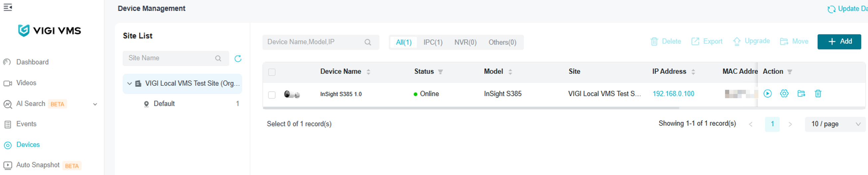
Task: Click the Add device button
Action: click(x=839, y=42)
